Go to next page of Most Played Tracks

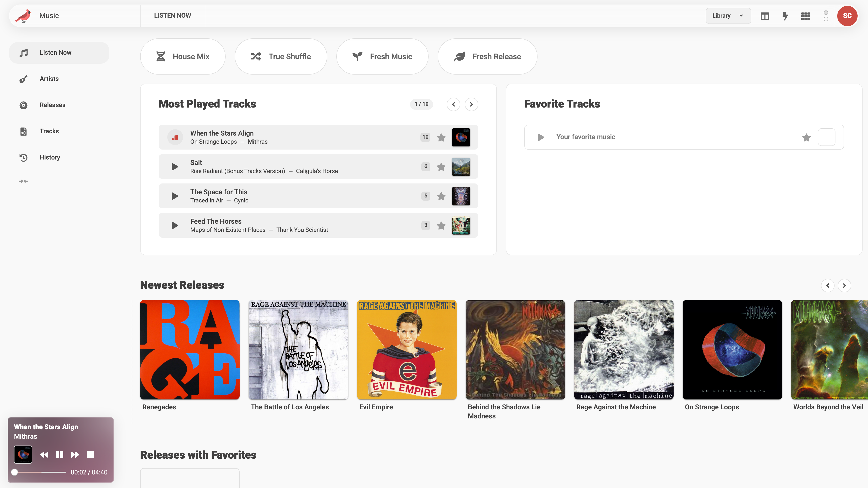pyautogui.click(x=471, y=104)
